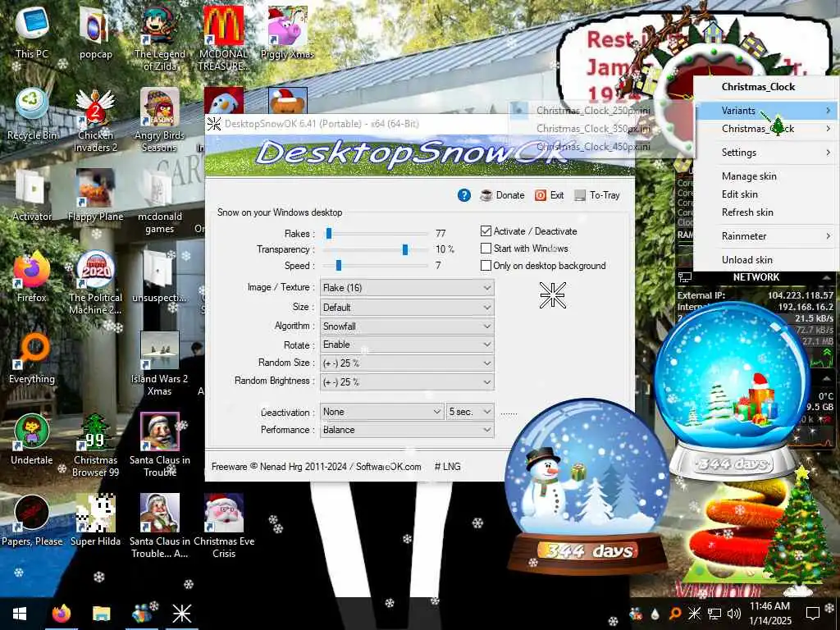Click the Speed slider handle

coord(338,265)
